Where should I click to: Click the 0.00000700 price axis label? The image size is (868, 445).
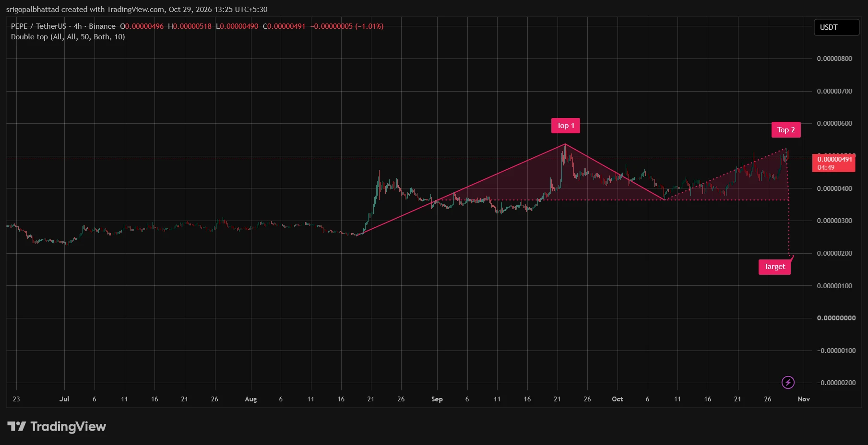click(835, 91)
